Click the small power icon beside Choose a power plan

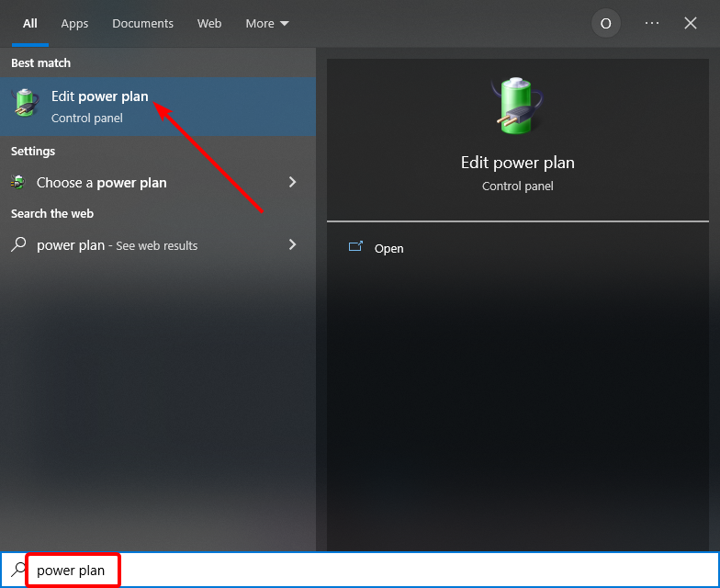click(18, 182)
